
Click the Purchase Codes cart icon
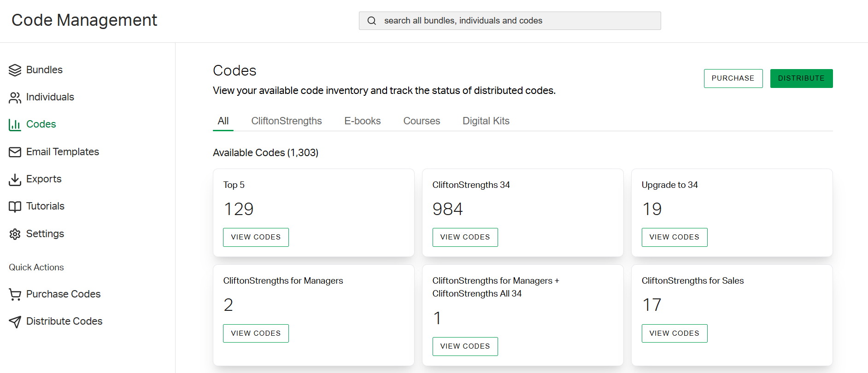[x=15, y=294]
